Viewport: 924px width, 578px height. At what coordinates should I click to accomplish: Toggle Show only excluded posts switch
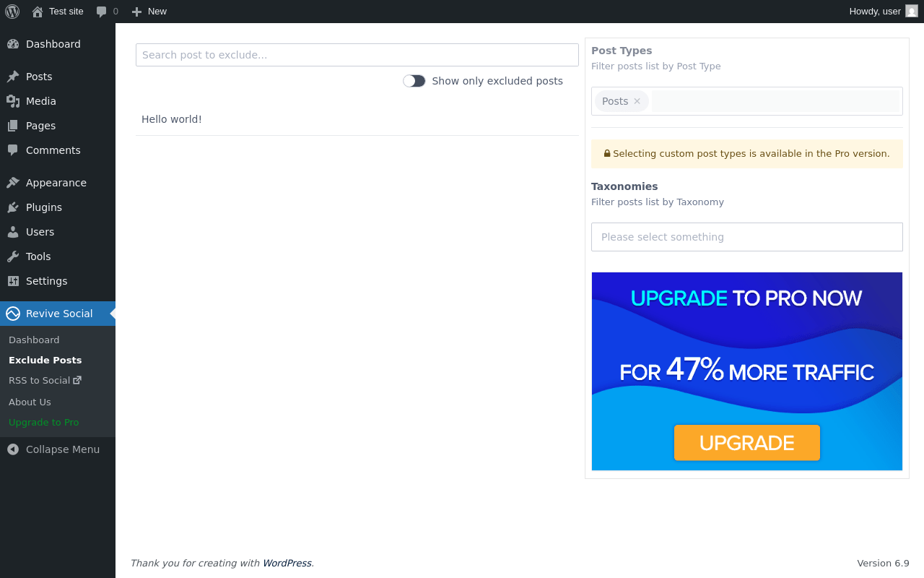pyautogui.click(x=414, y=81)
